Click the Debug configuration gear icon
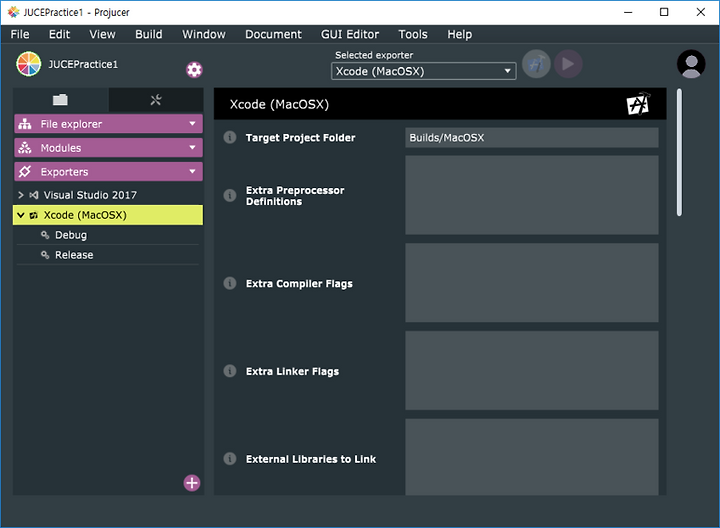 (x=45, y=235)
